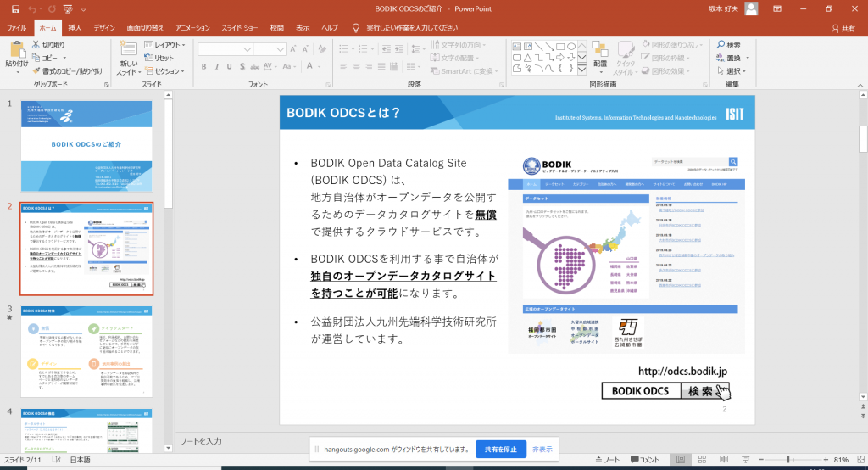Open the Insert (挿入) ribbon tab
Screen dimensions: 868x470
pos(75,28)
